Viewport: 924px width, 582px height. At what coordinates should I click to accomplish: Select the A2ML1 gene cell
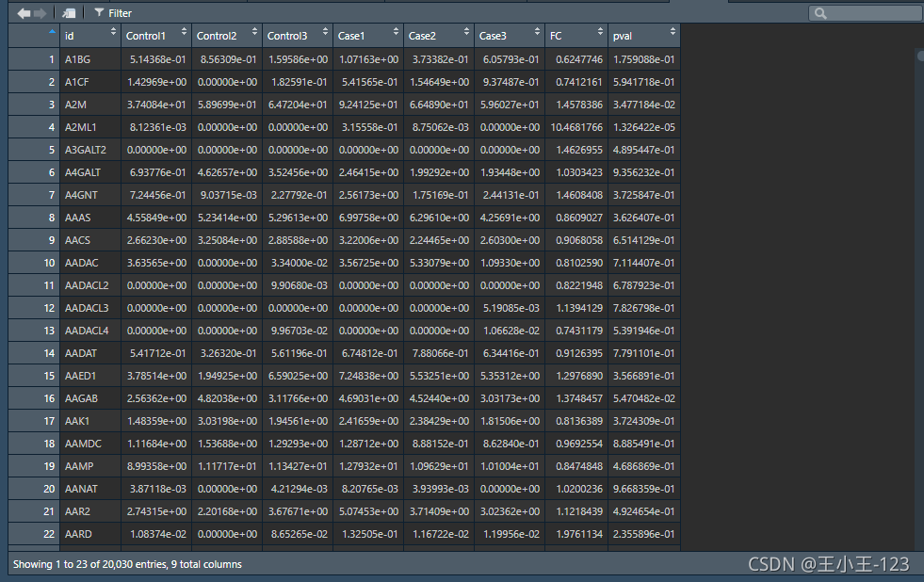tap(90, 127)
